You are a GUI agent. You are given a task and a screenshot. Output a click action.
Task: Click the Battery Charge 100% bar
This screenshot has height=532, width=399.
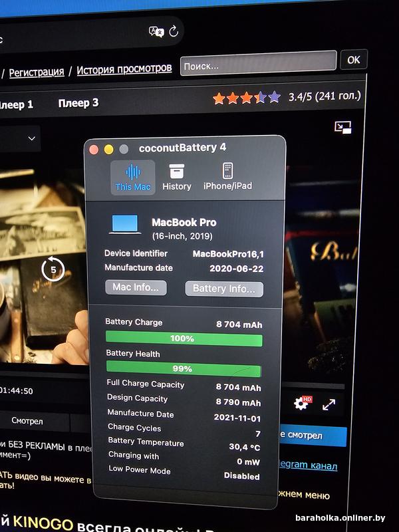(x=184, y=338)
